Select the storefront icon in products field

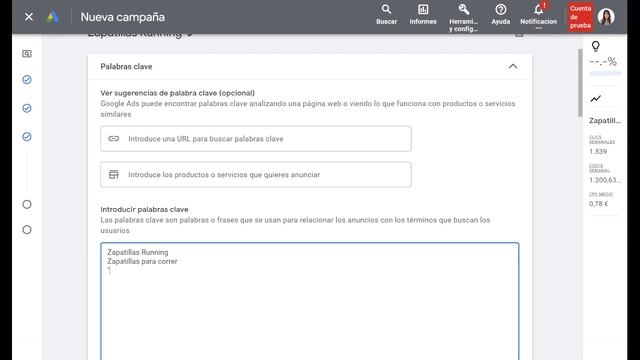(x=113, y=175)
